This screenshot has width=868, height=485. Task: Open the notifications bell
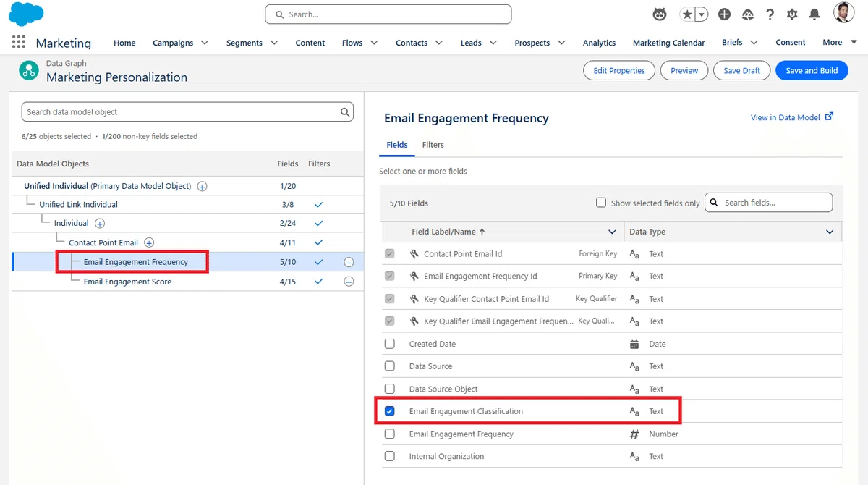point(814,14)
